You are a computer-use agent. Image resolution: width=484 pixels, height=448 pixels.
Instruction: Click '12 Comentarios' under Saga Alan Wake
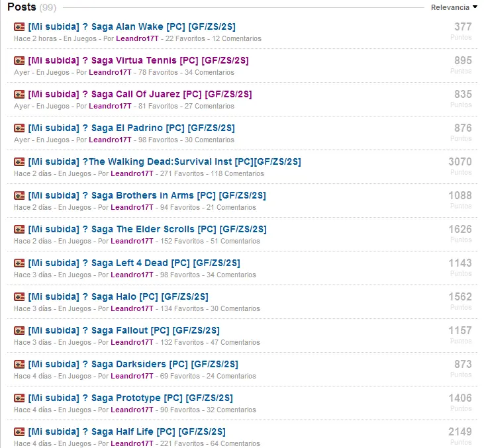click(237, 38)
